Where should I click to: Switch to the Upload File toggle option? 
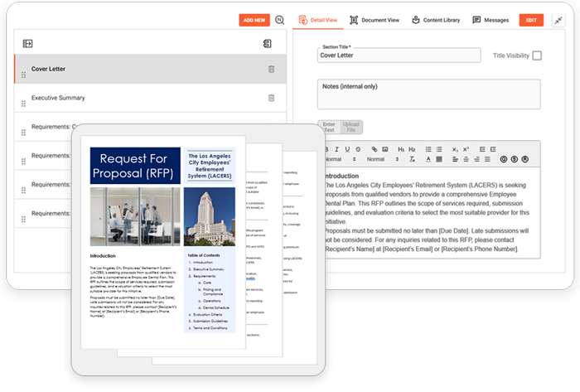[351, 127]
